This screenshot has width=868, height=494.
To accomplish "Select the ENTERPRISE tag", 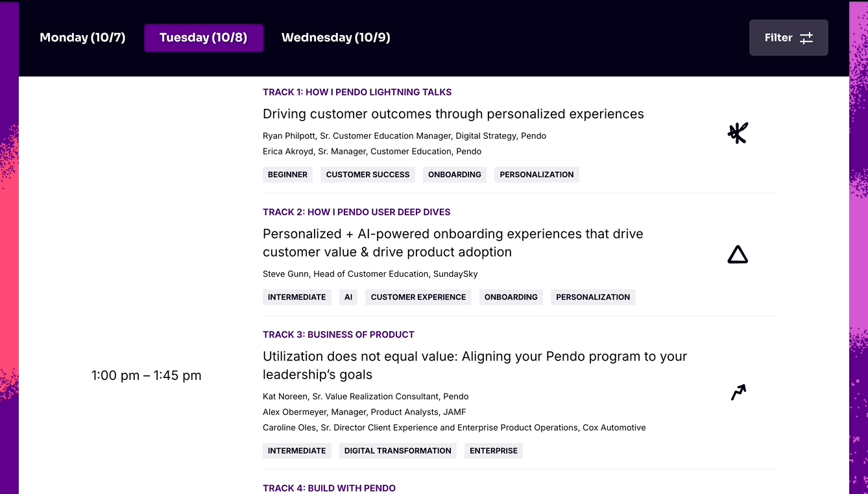I will click(x=494, y=451).
